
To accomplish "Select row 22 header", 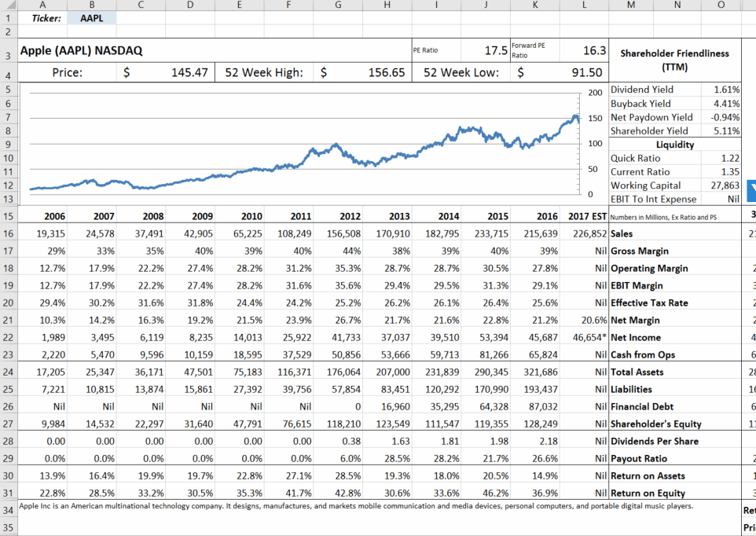I will [x=9, y=337].
